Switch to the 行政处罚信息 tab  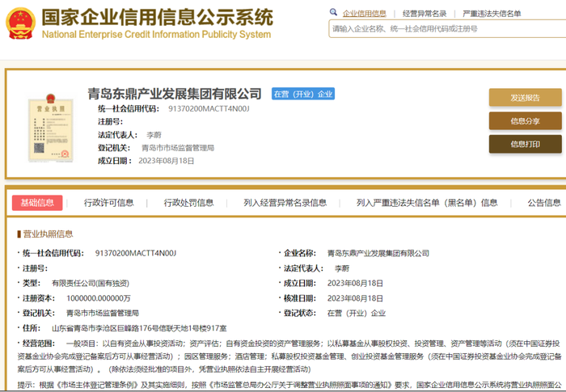click(x=188, y=203)
